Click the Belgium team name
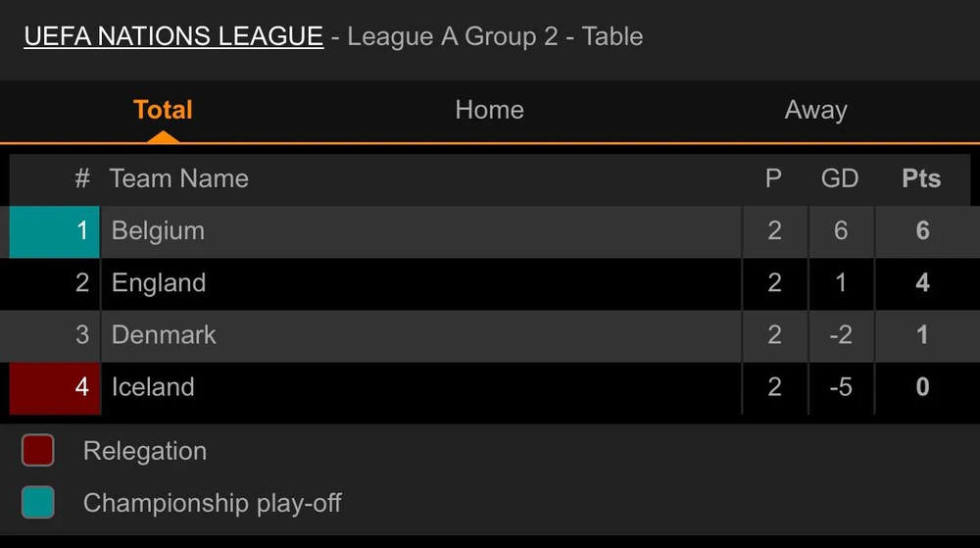Screen dimensions: 980x548 [x=158, y=230]
